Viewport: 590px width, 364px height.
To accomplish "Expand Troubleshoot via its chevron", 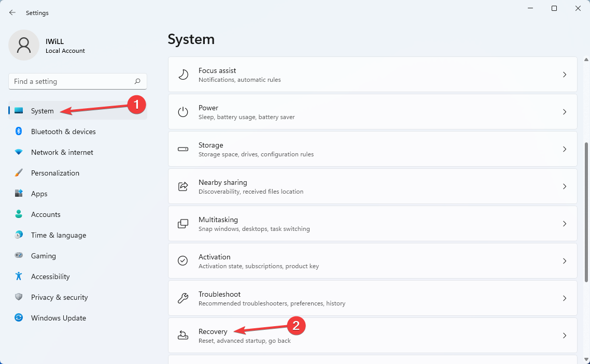I will click(x=565, y=298).
